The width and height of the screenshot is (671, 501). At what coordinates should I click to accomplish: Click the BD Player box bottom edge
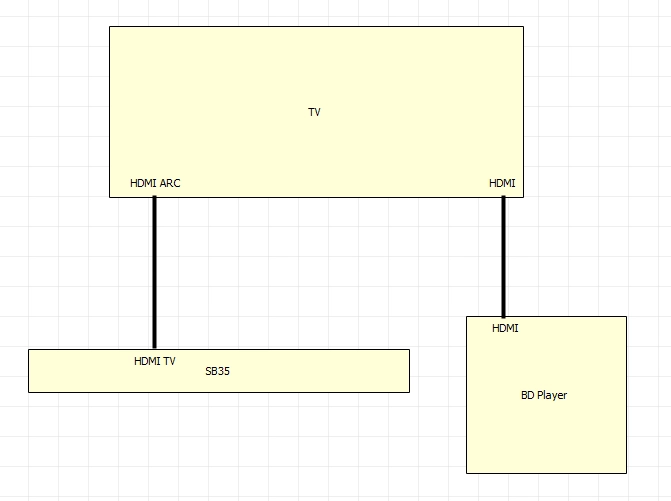click(x=546, y=473)
